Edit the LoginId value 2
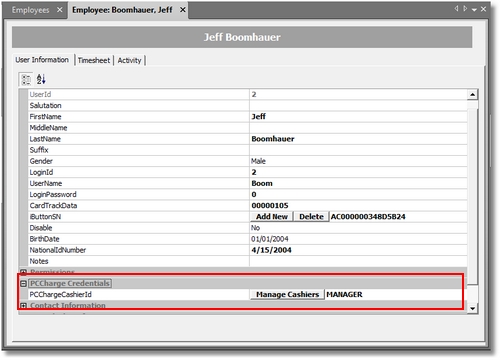 pos(358,172)
